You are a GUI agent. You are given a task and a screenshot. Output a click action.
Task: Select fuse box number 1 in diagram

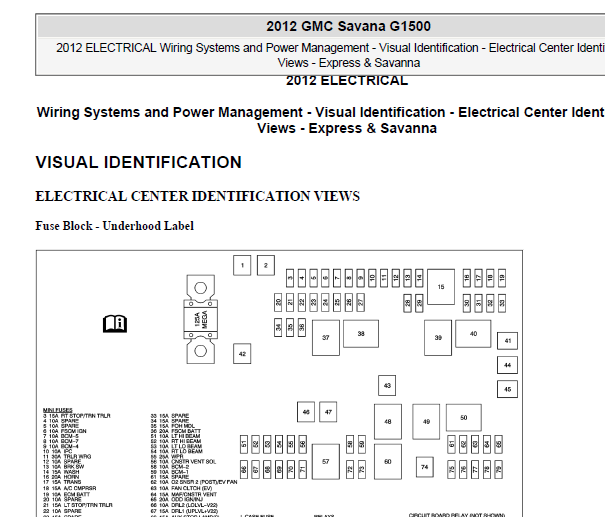click(x=242, y=265)
